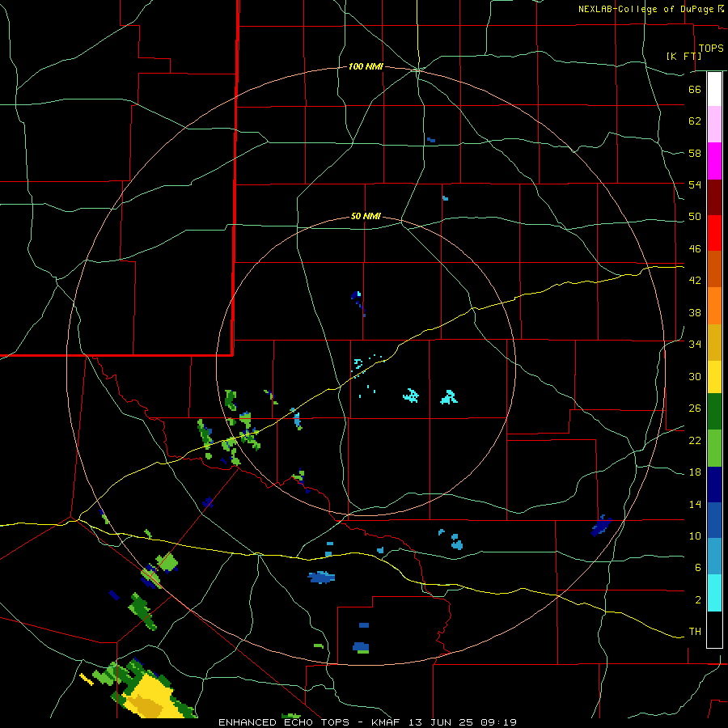The width and height of the screenshot is (728, 728).
Task: Select the light green legend swatch
Action: 714,448
